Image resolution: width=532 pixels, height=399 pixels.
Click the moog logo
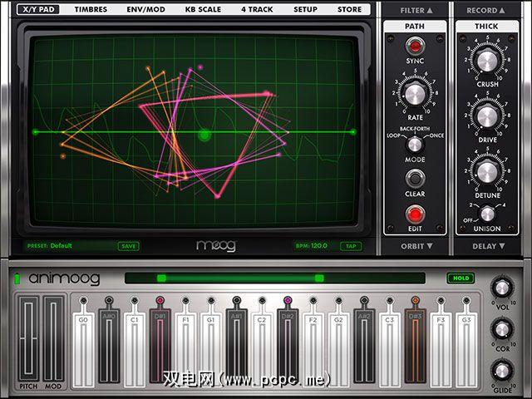(216, 246)
